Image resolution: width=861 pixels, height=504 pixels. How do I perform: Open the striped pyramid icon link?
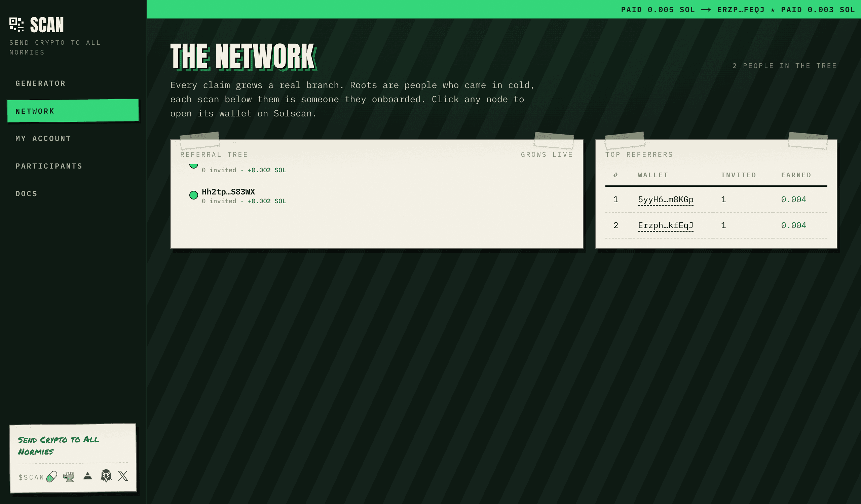87,476
